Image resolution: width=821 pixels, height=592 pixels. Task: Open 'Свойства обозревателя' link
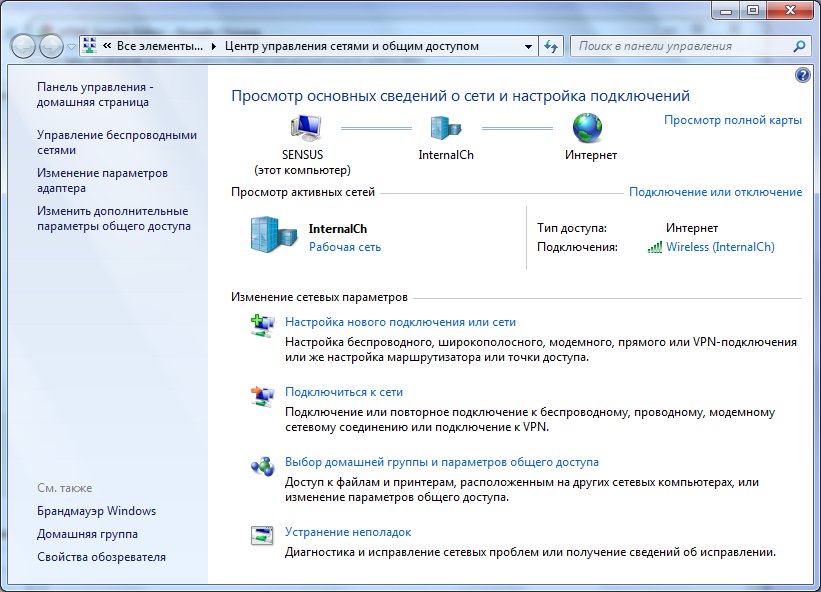[101, 557]
